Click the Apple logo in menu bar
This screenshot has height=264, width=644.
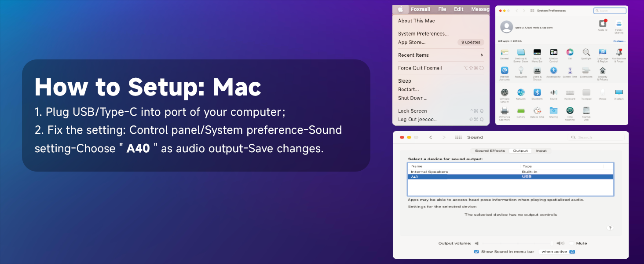pyautogui.click(x=400, y=9)
